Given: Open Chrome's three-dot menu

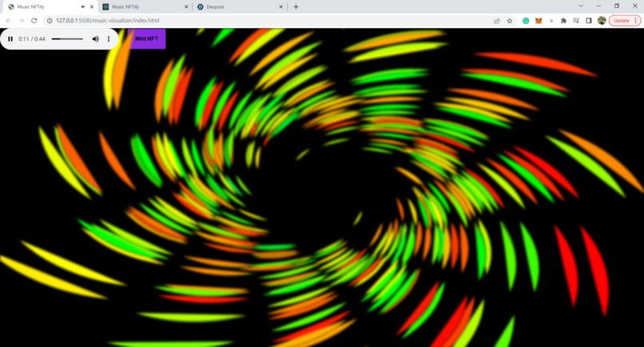Looking at the screenshot, I should 636,21.
